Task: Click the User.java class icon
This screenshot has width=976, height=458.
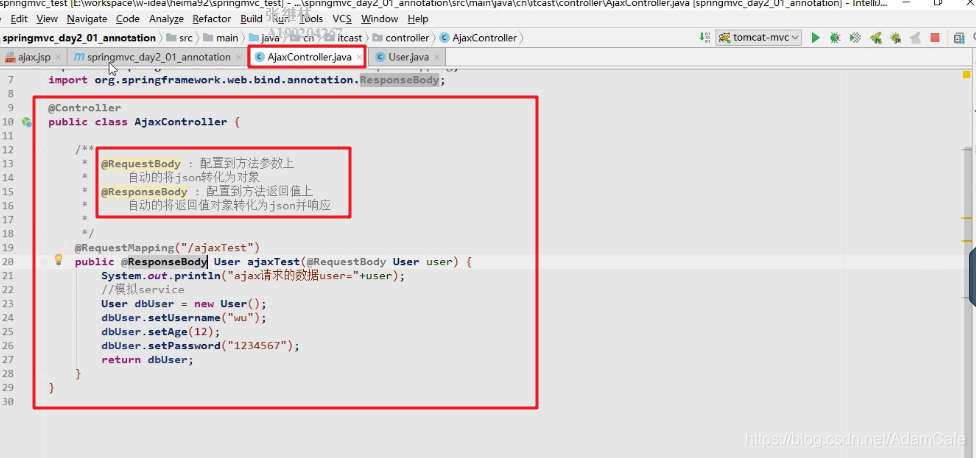Action: (x=380, y=57)
